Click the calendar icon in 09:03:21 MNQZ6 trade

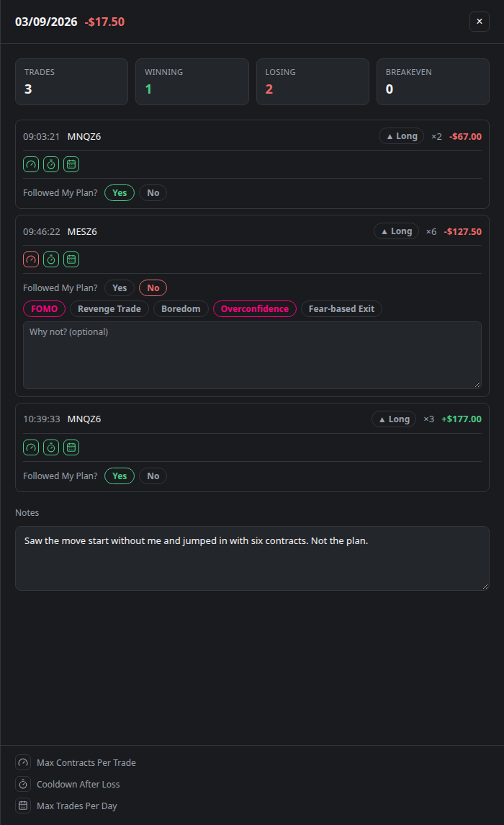coord(71,165)
